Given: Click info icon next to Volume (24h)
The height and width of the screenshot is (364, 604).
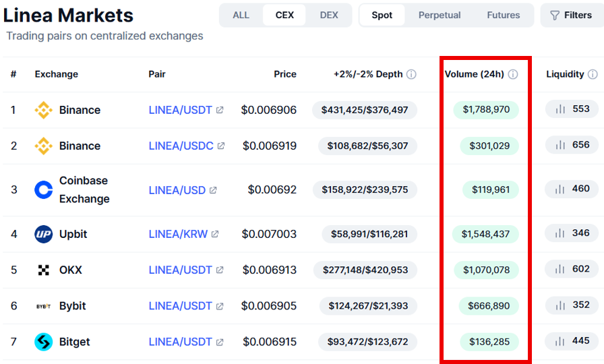Looking at the screenshot, I should [x=513, y=74].
